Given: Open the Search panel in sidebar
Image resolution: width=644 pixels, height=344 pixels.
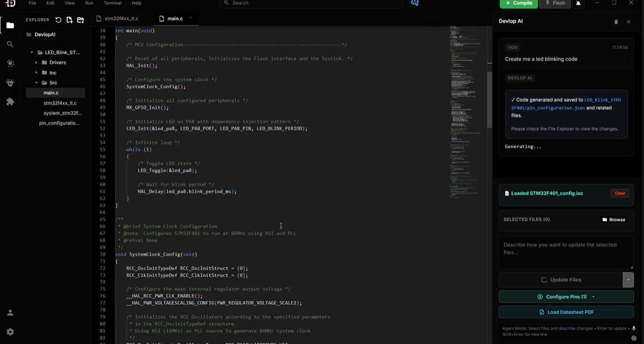Looking at the screenshot, I should (x=10, y=44).
